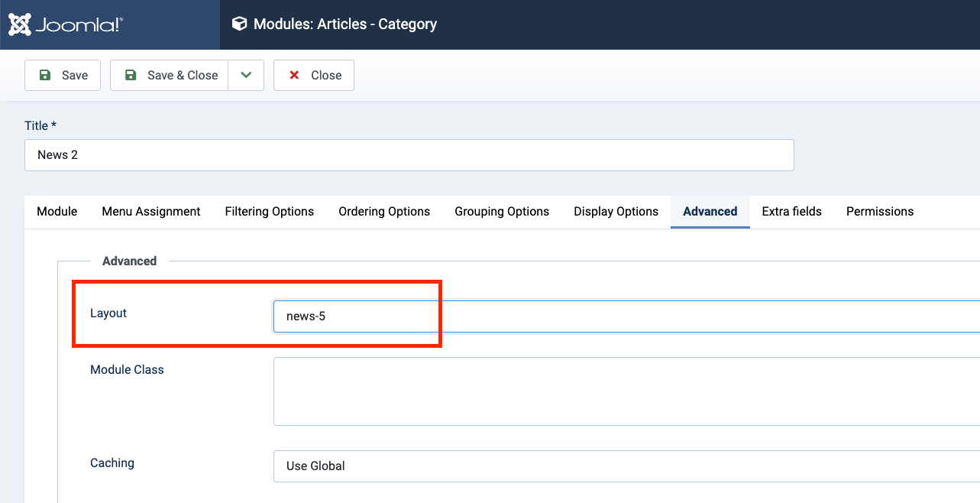Switch to the Module tab
The height and width of the screenshot is (503, 980).
tap(57, 212)
